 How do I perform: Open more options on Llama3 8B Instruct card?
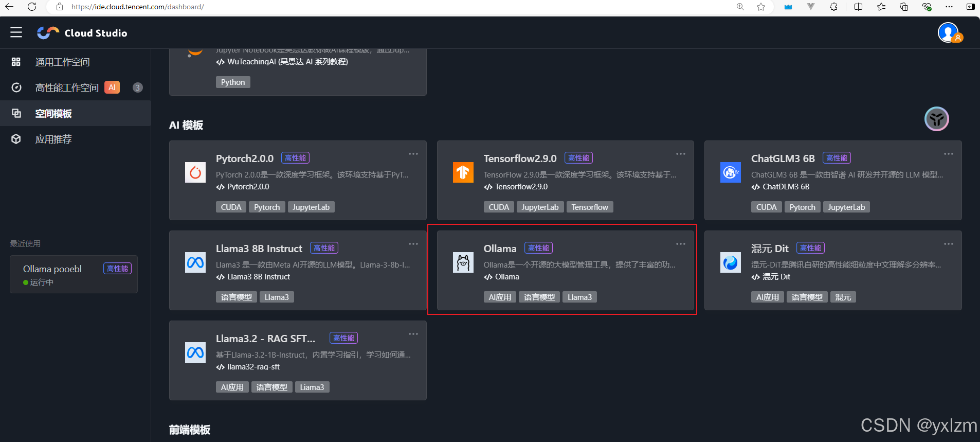pyautogui.click(x=413, y=244)
